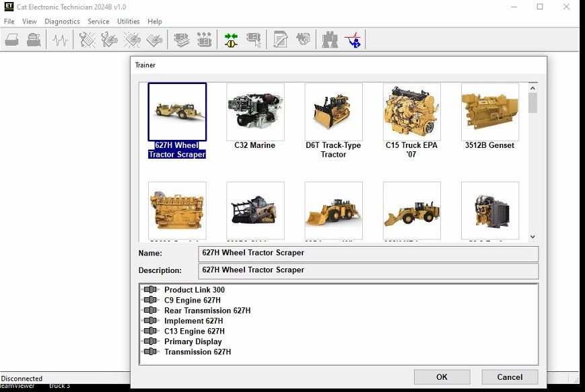The image size is (585, 392).
Task: Click the Name field showing 627H Wheel Tractor Scraper
Action: click(x=368, y=253)
